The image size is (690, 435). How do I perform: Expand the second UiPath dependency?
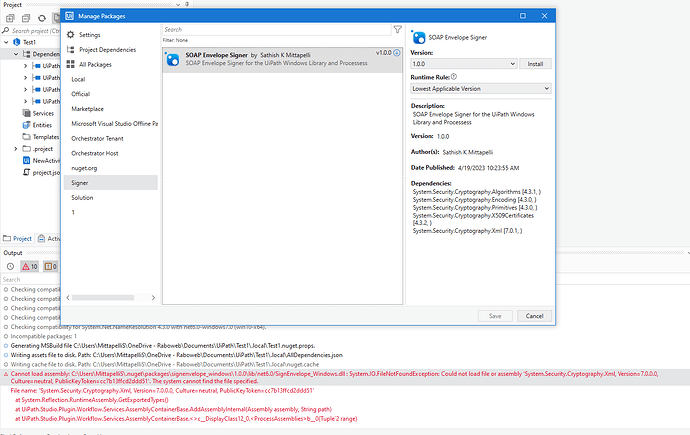coord(25,78)
